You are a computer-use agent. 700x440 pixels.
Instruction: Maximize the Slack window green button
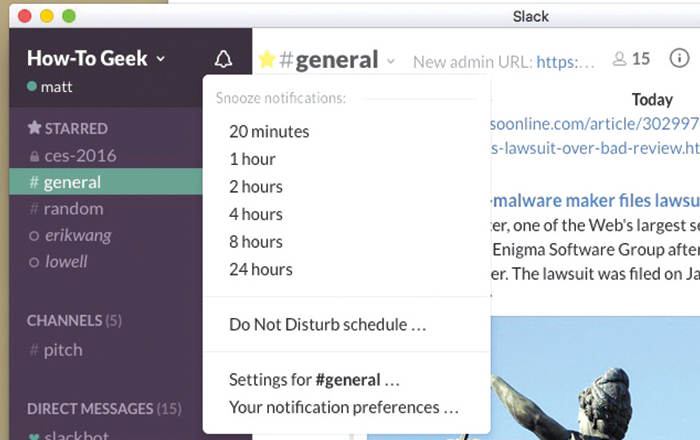[x=69, y=16]
